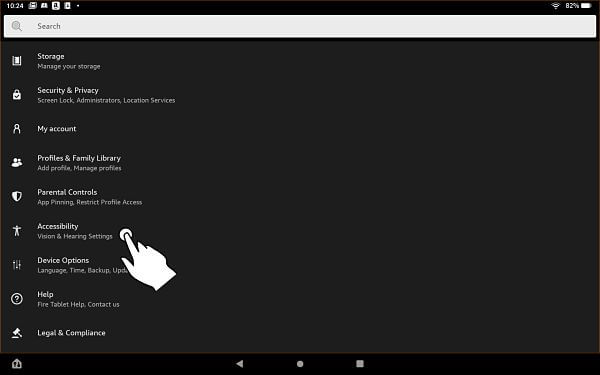Tap the Wi-Fi status icon
600x375 pixels.
(555, 6)
